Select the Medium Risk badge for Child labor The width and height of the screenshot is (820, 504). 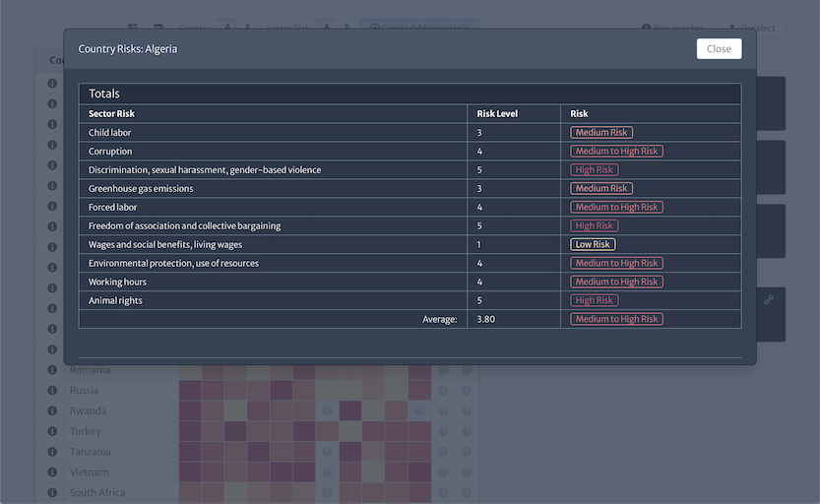tap(601, 132)
